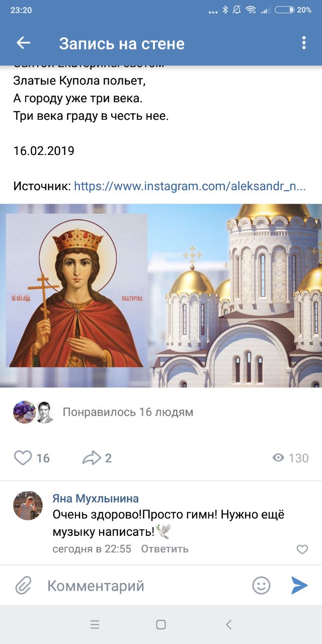Tap the Android back chevron
This screenshot has height=644, width=322.
[228, 625]
